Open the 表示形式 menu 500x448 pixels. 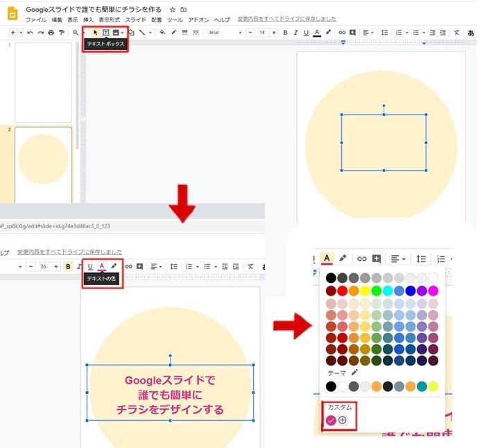(x=109, y=20)
